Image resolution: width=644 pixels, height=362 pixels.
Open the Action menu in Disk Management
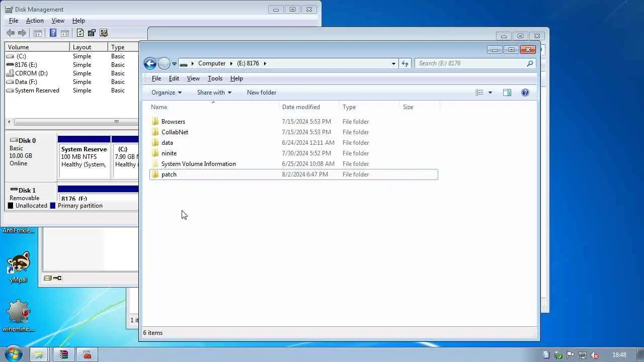tap(35, 21)
